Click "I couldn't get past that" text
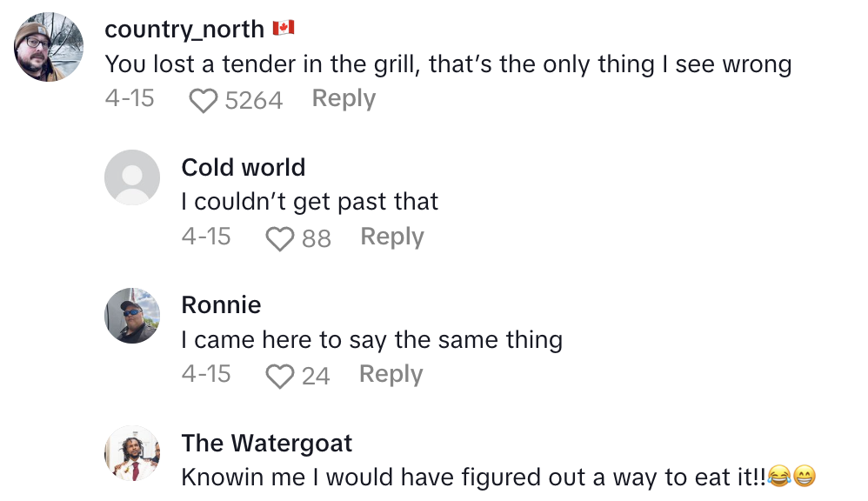 tap(310, 202)
